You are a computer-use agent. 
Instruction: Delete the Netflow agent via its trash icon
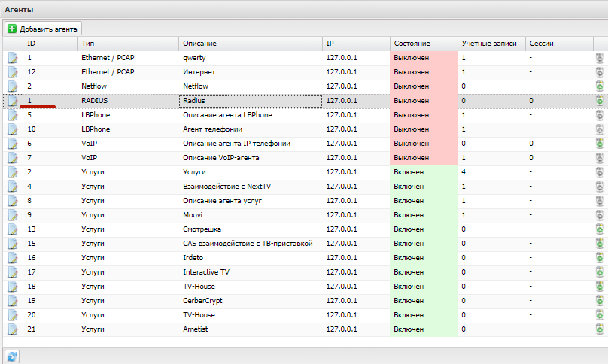click(x=600, y=86)
